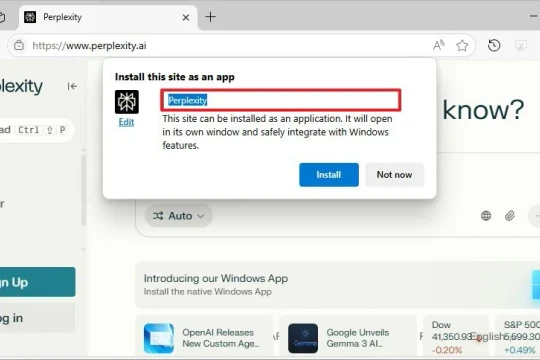
Task: Click the Edit link under app icon
Action: pyautogui.click(x=126, y=122)
